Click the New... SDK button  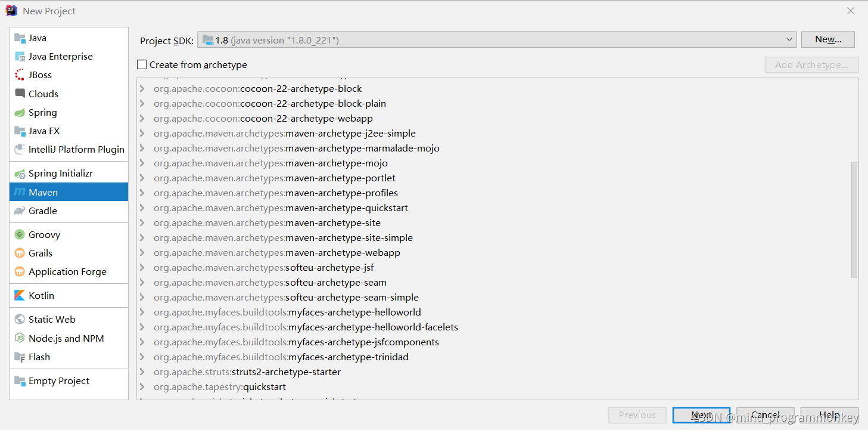(x=828, y=39)
